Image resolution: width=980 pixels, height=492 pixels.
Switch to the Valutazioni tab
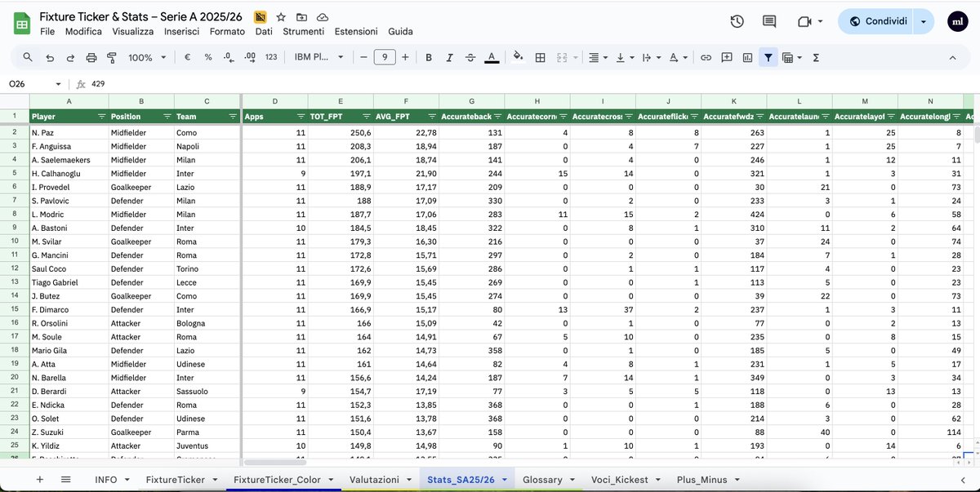pos(381,480)
